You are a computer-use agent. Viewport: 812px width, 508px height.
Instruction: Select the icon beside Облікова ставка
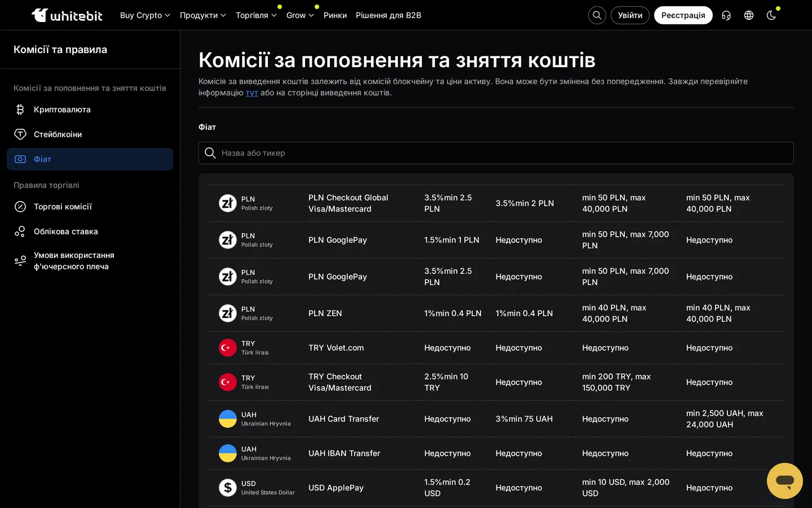[20, 231]
